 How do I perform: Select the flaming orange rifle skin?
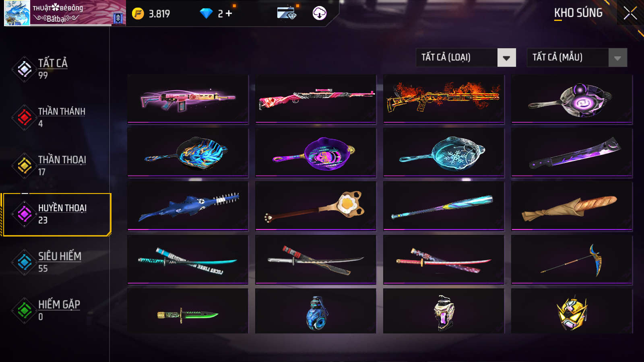444,99
